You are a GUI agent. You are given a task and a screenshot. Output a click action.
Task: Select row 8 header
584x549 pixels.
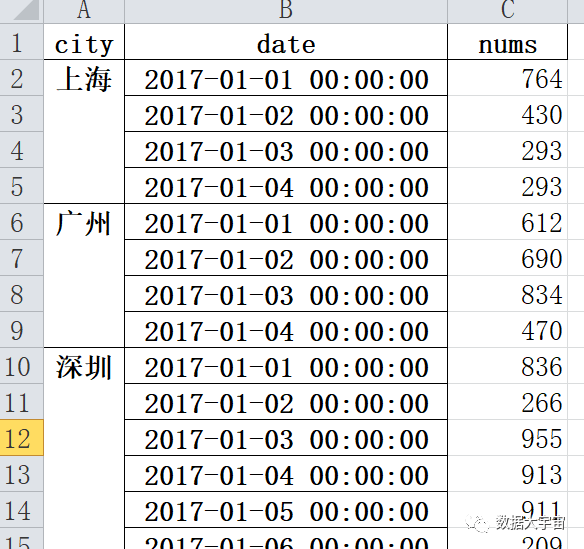pos(22,294)
